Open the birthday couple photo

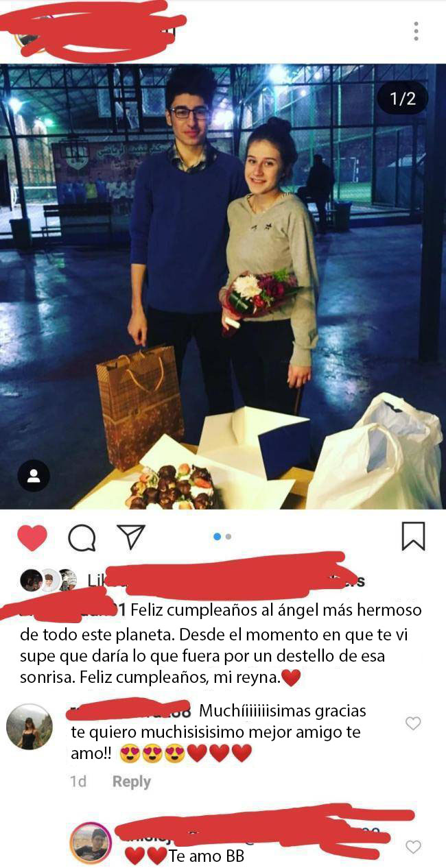[223, 287]
